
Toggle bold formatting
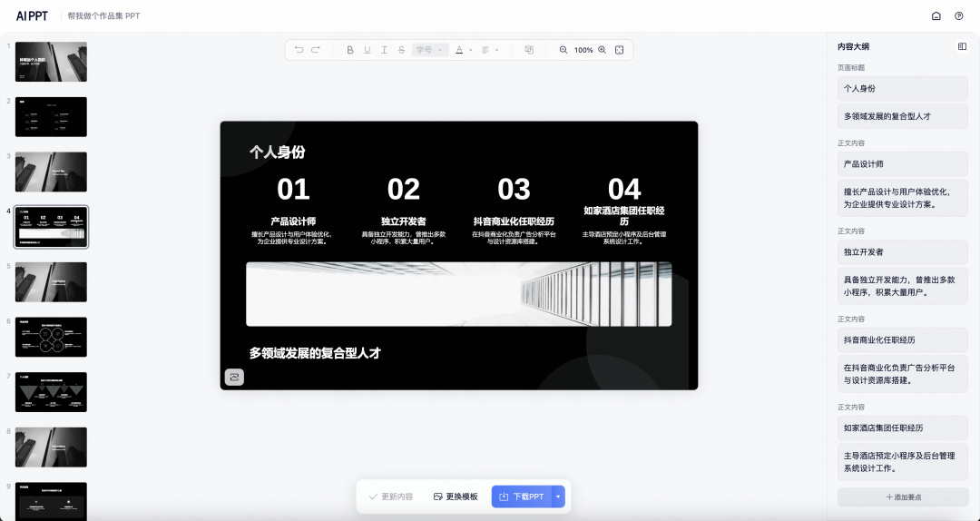350,50
